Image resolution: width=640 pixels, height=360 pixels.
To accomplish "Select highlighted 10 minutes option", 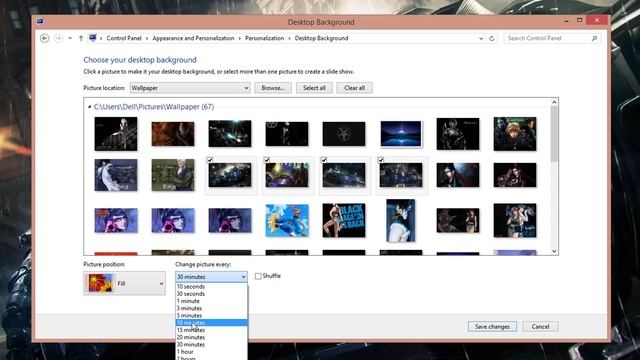I will click(x=211, y=323).
